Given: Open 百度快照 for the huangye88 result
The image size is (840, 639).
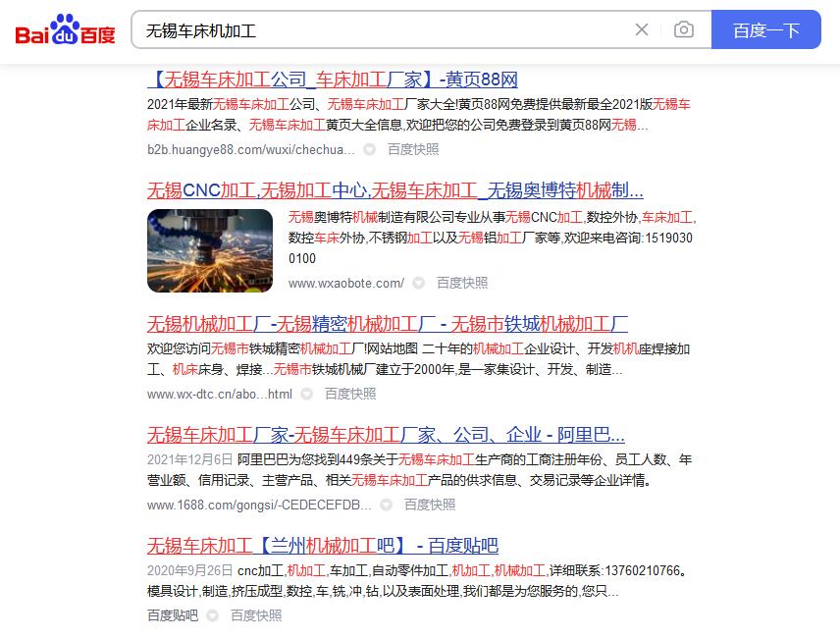Looking at the screenshot, I should coord(413,149).
